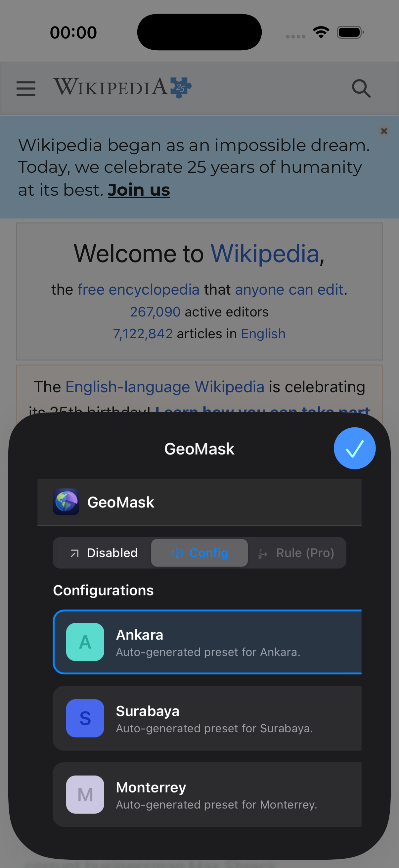
Task: Open the 'Join us' link in the banner
Action: [x=138, y=189]
